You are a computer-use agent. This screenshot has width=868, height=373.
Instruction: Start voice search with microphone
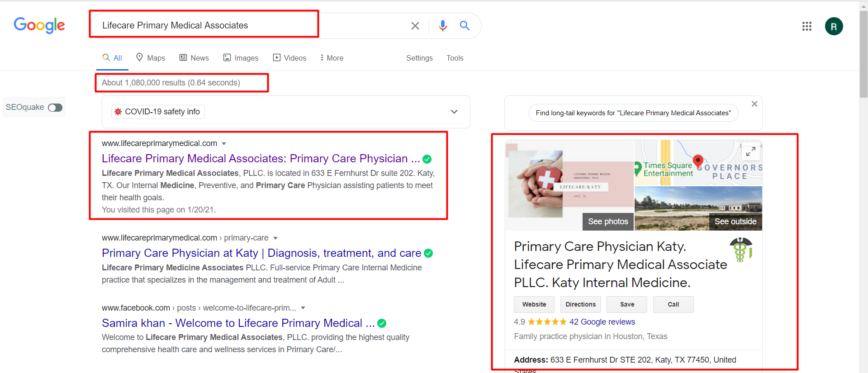[442, 26]
